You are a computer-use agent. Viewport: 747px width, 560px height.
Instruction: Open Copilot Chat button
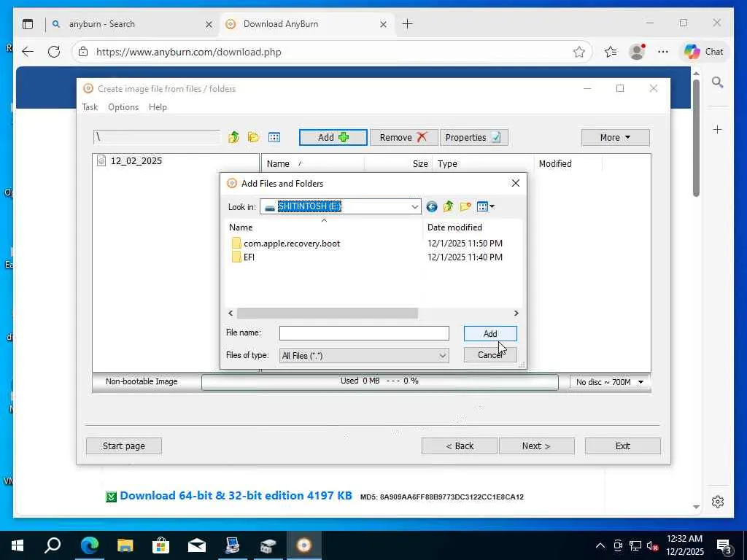(x=704, y=52)
